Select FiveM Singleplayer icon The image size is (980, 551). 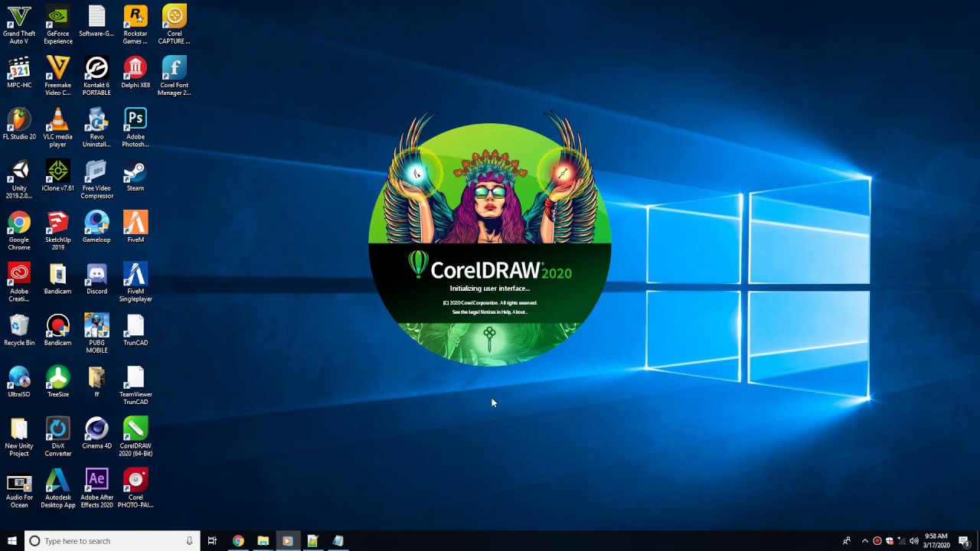[x=136, y=282]
